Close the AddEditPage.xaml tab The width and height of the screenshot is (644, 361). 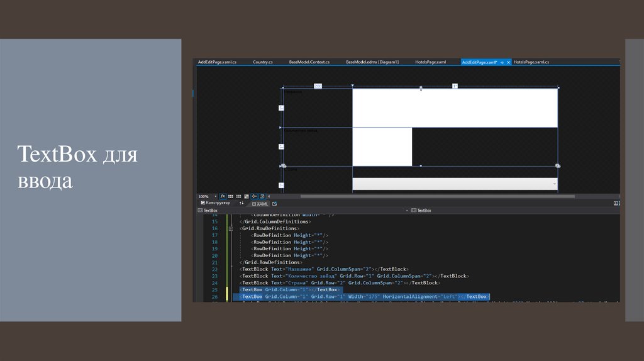(x=508, y=62)
